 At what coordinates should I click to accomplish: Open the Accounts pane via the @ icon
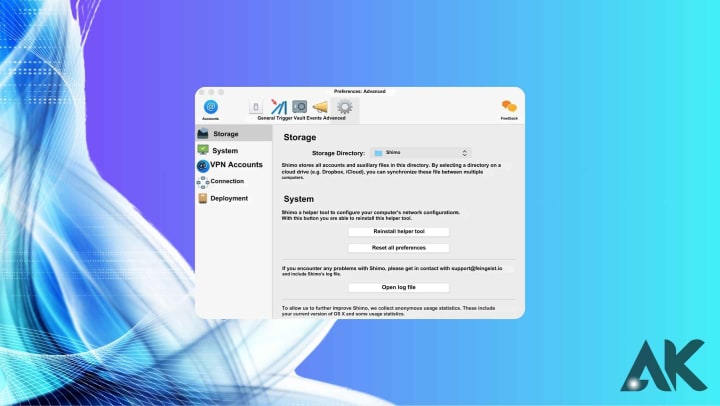tap(211, 107)
